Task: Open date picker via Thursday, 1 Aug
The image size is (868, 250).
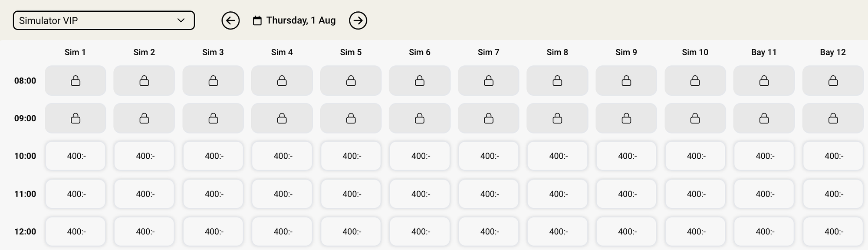Action: click(x=301, y=20)
